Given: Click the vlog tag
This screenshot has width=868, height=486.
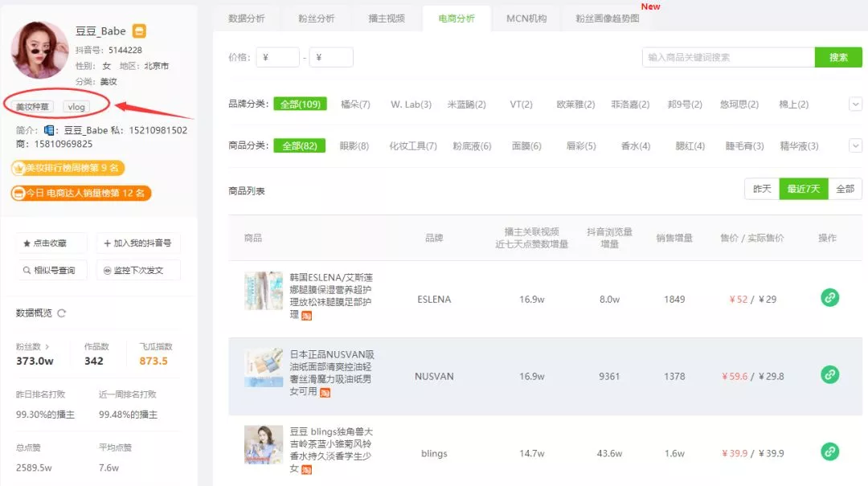Looking at the screenshot, I should 76,107.
